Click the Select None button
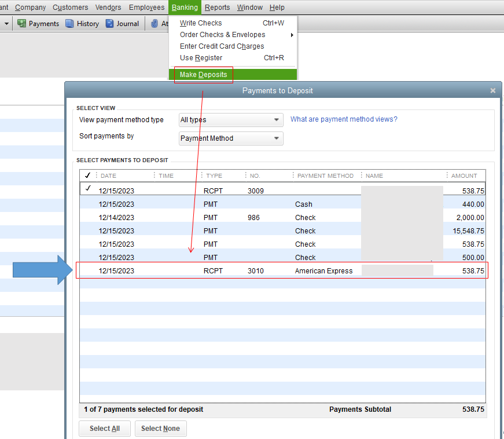504x439 pixels. 160,429
